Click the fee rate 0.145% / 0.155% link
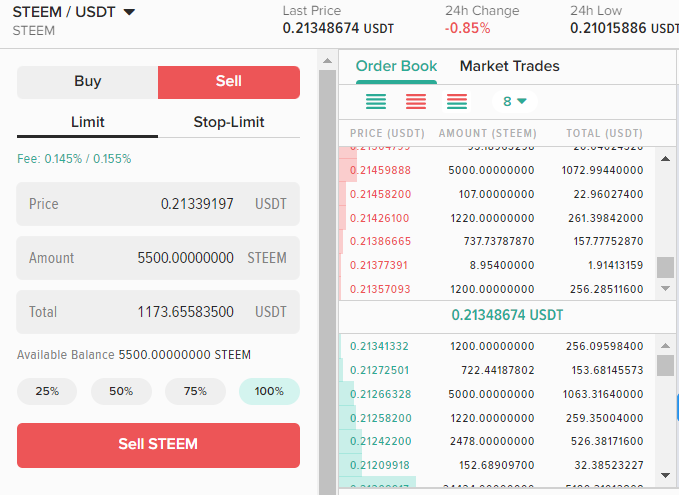The image size is (679, 495). point(74,159)
